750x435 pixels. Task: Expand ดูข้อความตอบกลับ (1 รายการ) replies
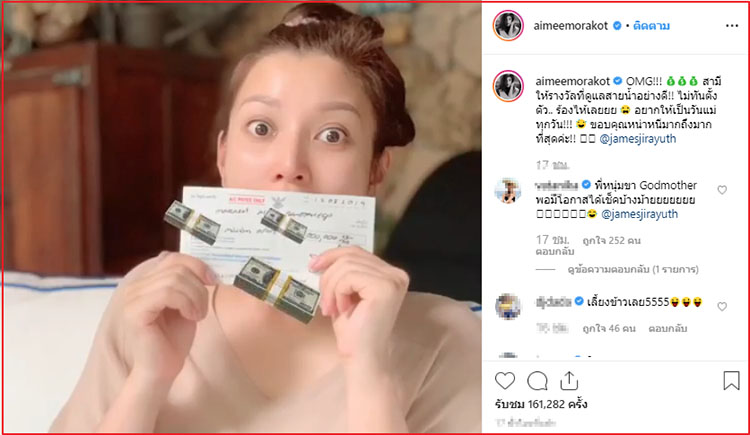[x=633, y=269]
